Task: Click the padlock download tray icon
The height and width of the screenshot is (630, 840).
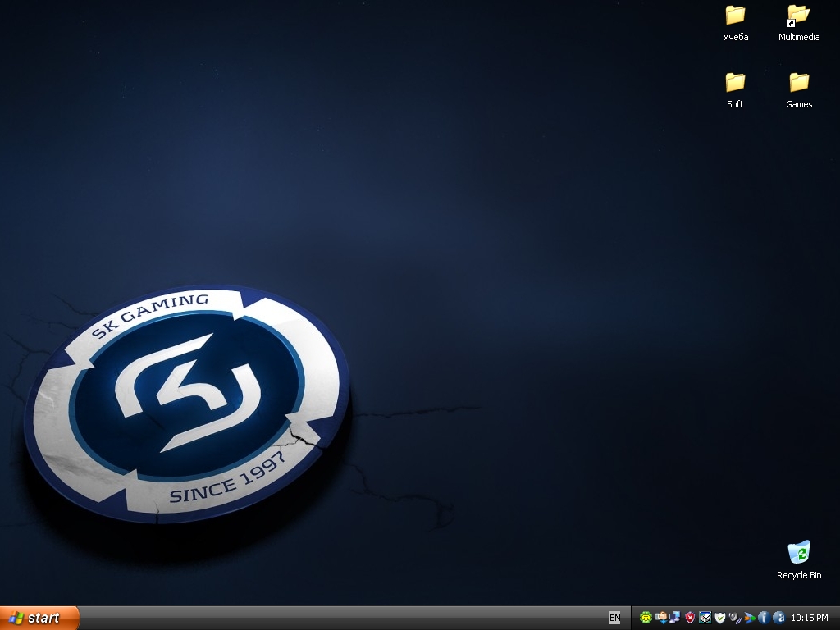Action: 662,617
